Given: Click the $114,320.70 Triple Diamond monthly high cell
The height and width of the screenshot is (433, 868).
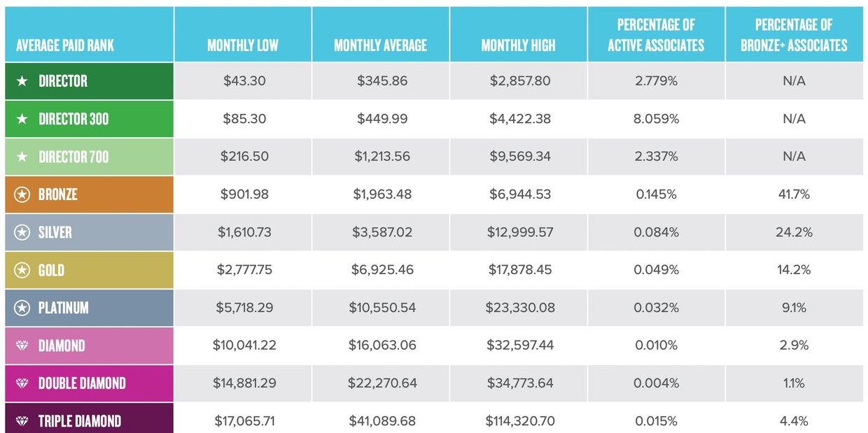Looking at the screenshot, I should click(519, 421).
